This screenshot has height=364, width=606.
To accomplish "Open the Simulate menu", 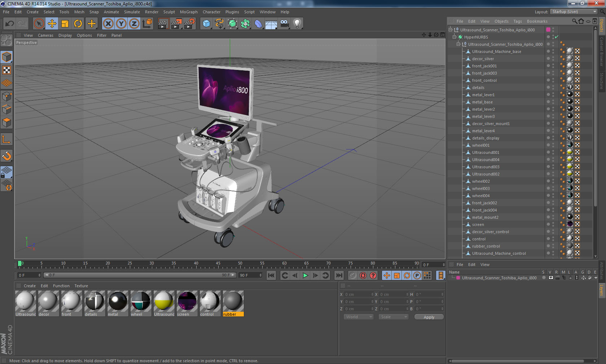I will coord(132,12).
